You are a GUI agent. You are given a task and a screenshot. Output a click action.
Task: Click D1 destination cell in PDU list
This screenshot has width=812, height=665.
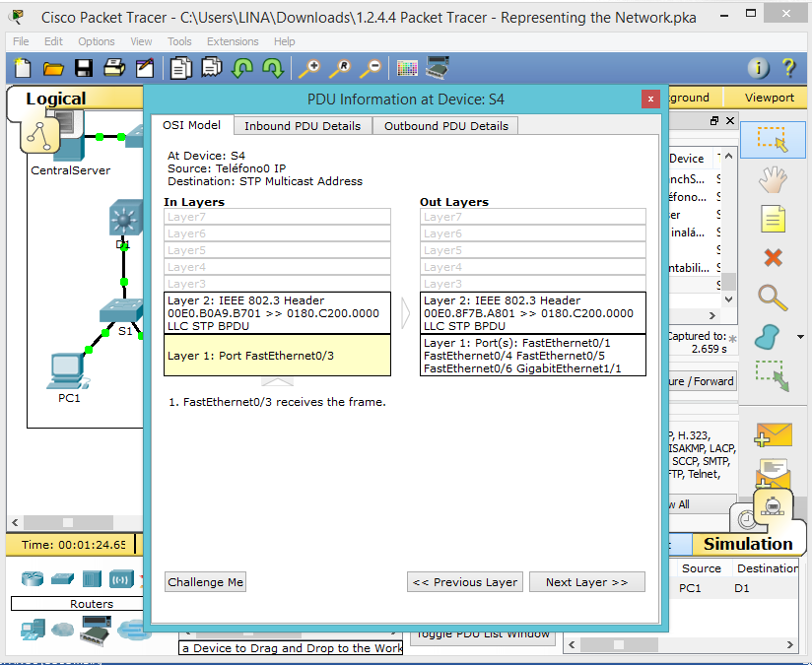click(x=742, y=588)
